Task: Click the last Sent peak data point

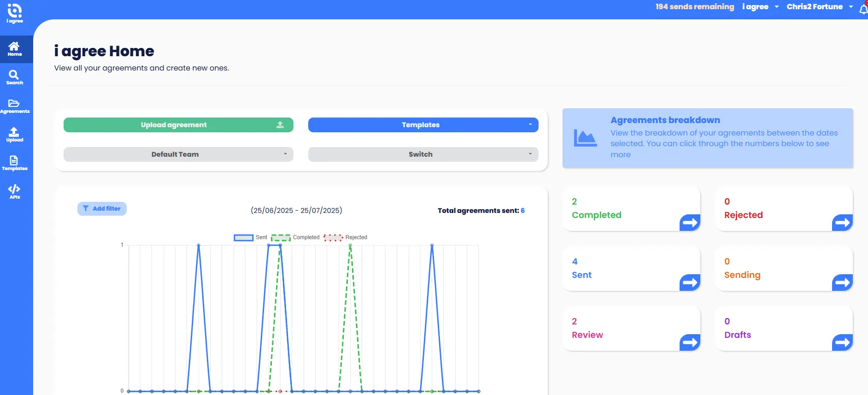Action: (432, 245)
